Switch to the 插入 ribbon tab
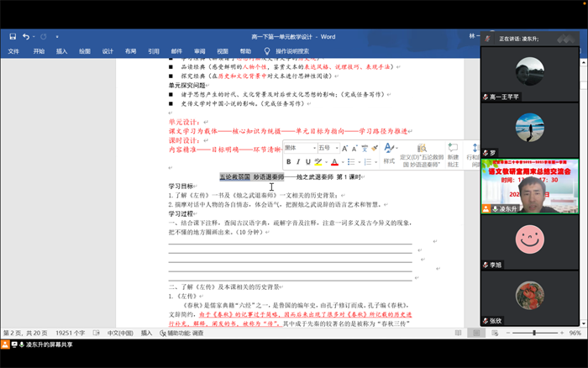Screen dimensions: 588x368 click(62, 51)
